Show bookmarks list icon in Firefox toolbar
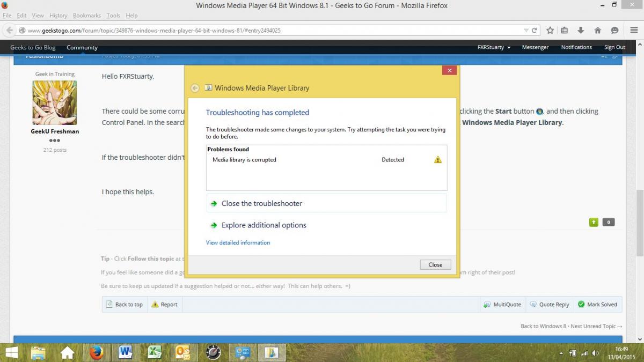Viewport: 644px width, 362px height. click(x=564, y=31)
